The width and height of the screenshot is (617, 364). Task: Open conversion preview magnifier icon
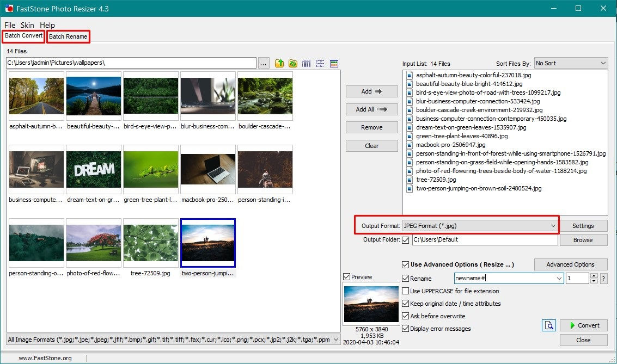[549, 325]
